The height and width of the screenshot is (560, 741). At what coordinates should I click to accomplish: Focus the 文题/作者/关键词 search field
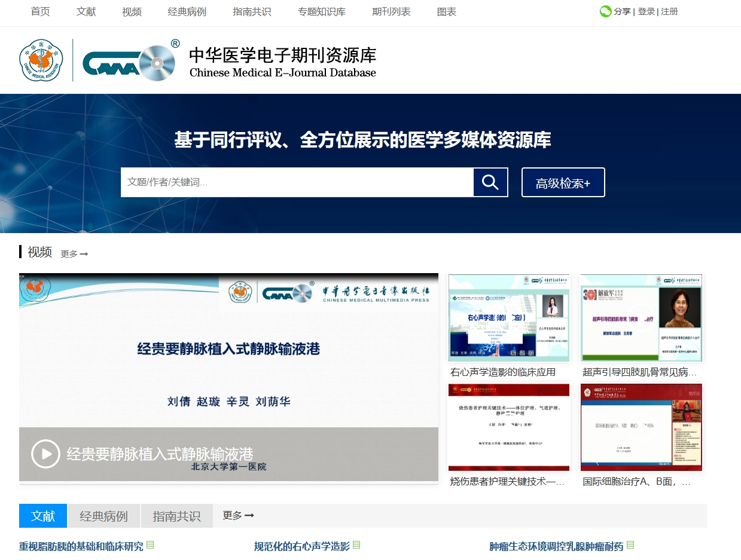coord(297,182)
